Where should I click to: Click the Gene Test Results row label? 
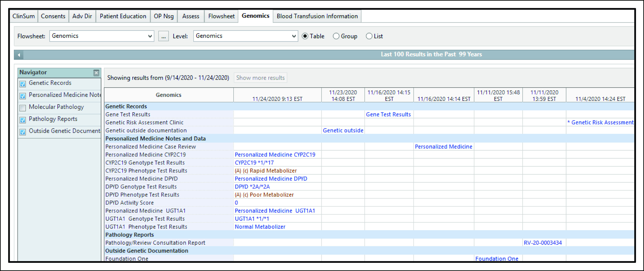coord(128,114)
